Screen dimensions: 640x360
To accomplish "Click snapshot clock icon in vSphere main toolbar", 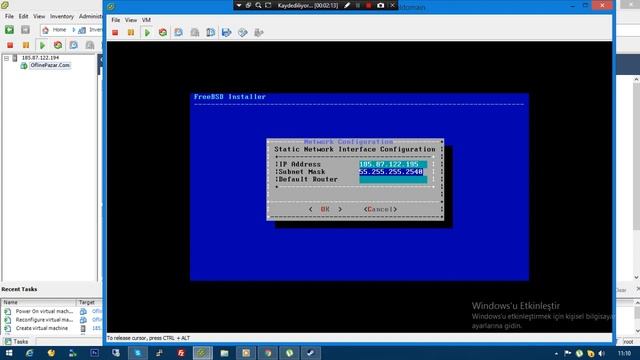I will pyautogui.click(x=73, y=45).
